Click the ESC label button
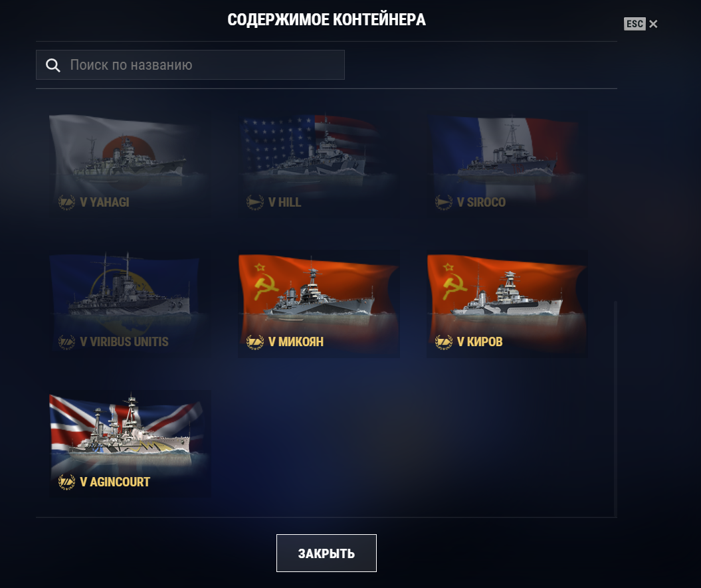This screenshot has height=588, width=701. click(635, 24)
